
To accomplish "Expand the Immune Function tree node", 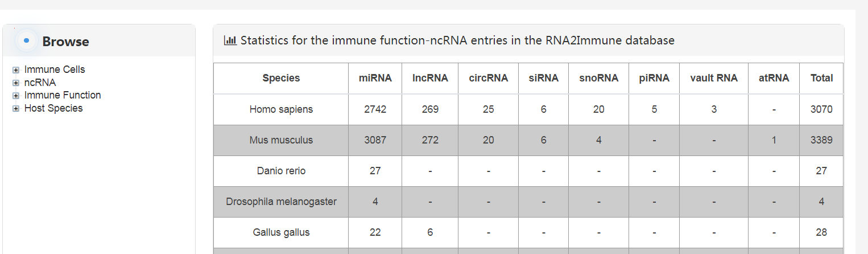I will coord(16,96).
